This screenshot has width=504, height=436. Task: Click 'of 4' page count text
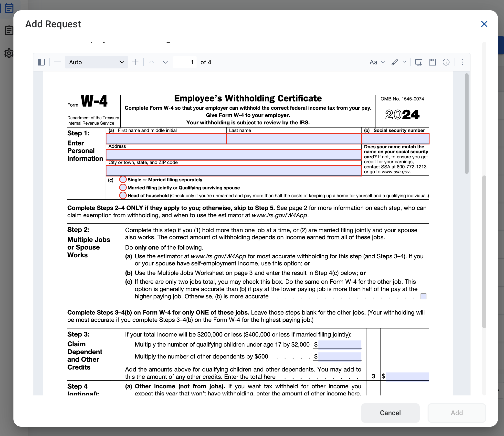tap(206, 62)
